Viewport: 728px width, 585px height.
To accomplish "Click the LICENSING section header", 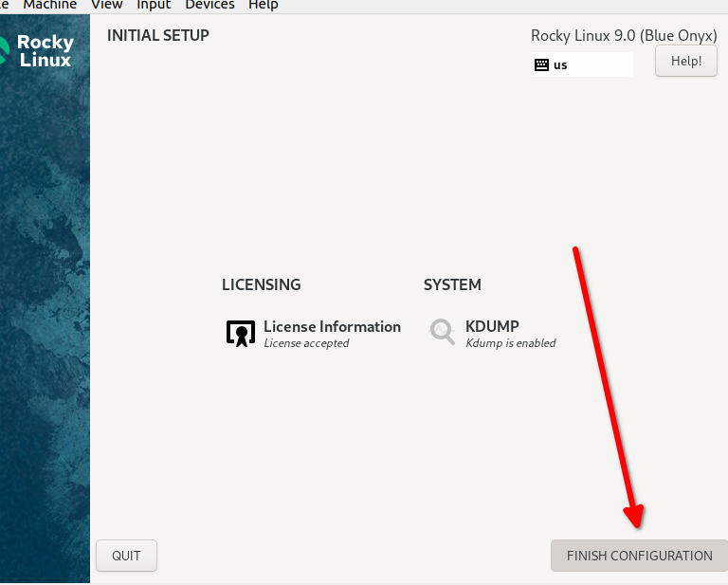I will 261,284.
